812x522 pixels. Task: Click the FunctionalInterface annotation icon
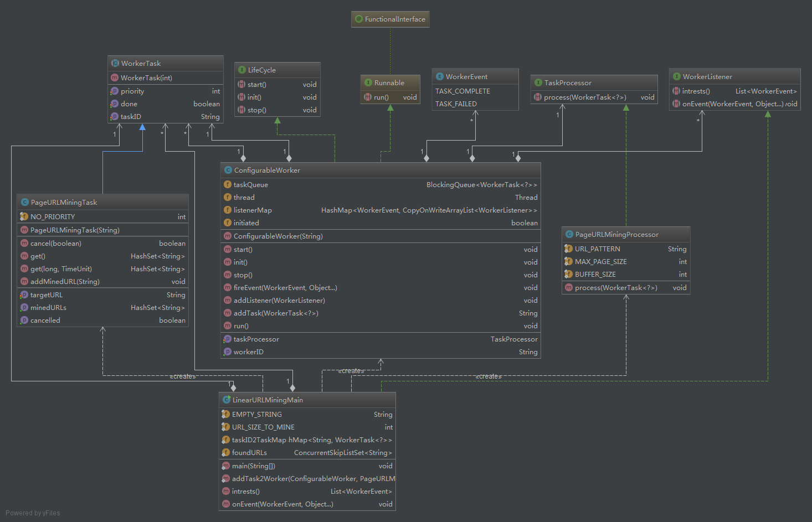[359, 19]
